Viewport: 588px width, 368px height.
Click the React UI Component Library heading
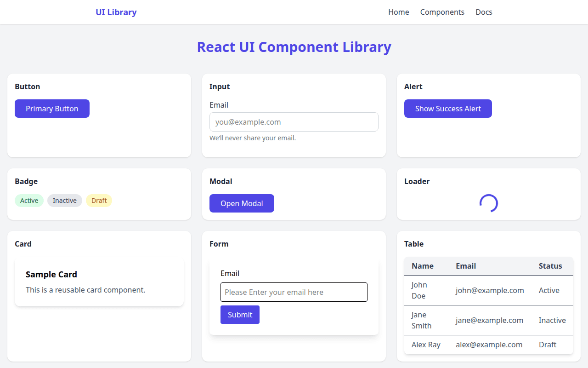click(x=294, y=47)
